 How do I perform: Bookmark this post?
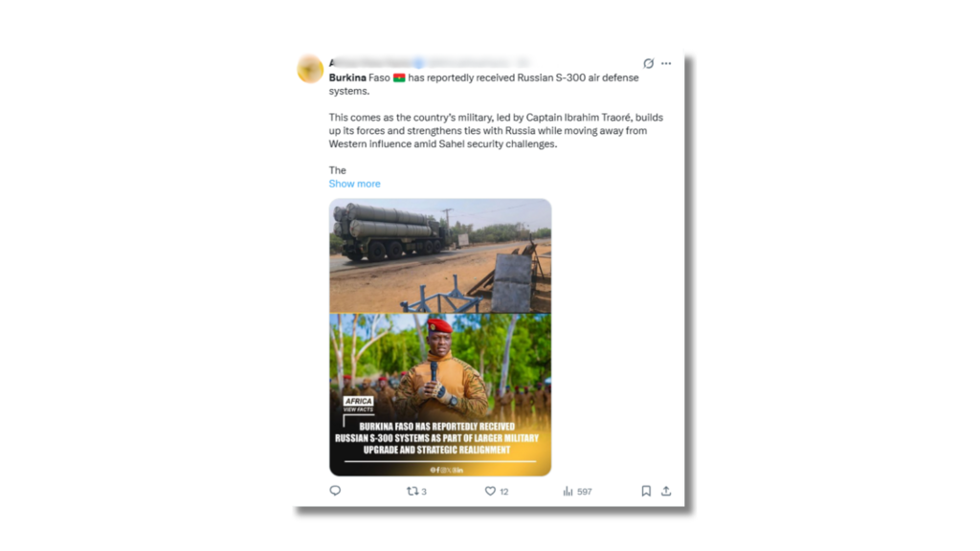pos(646,491)
